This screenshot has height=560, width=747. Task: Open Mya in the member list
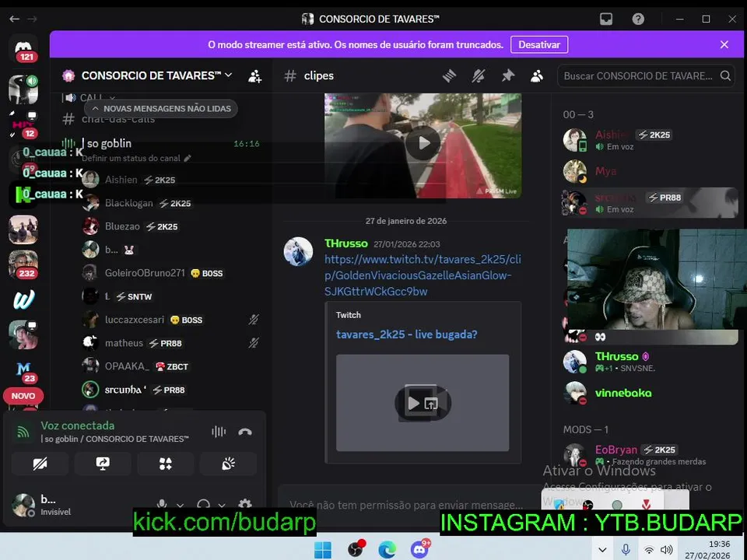pos(650,171)
